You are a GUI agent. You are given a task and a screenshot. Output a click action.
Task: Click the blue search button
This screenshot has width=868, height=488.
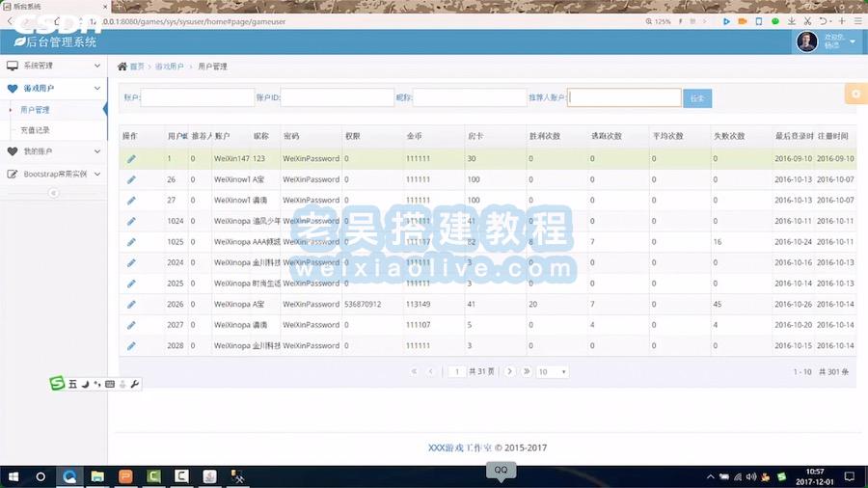click(697, 98)
